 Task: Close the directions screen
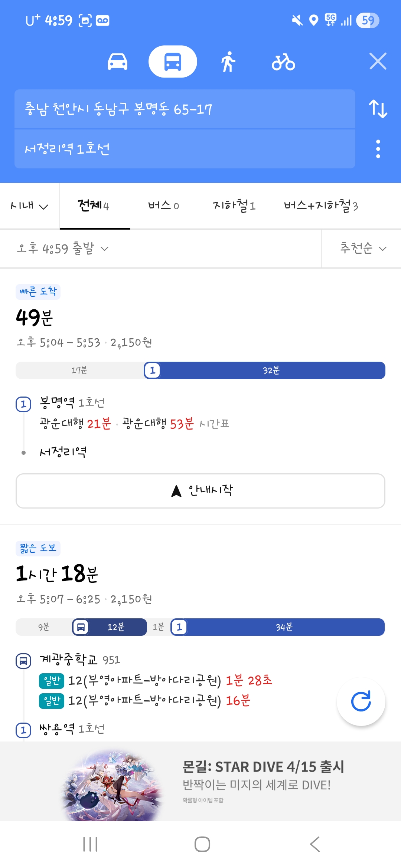coord(378,61)
